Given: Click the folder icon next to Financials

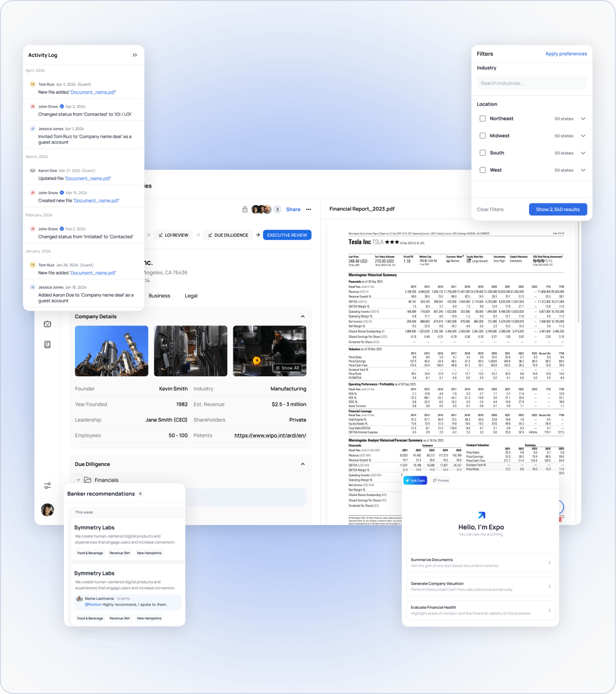Looking at the screenshot, I should (x=89, y=480).
